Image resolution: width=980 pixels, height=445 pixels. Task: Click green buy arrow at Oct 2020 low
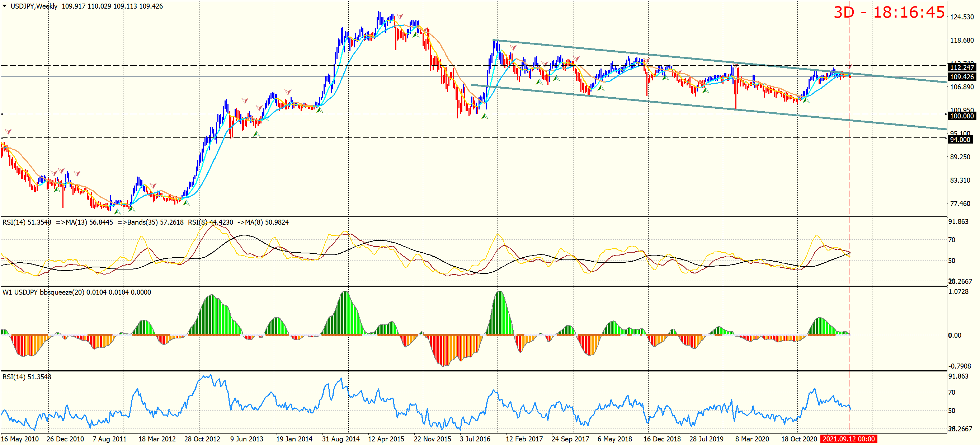tap(806, 100)
